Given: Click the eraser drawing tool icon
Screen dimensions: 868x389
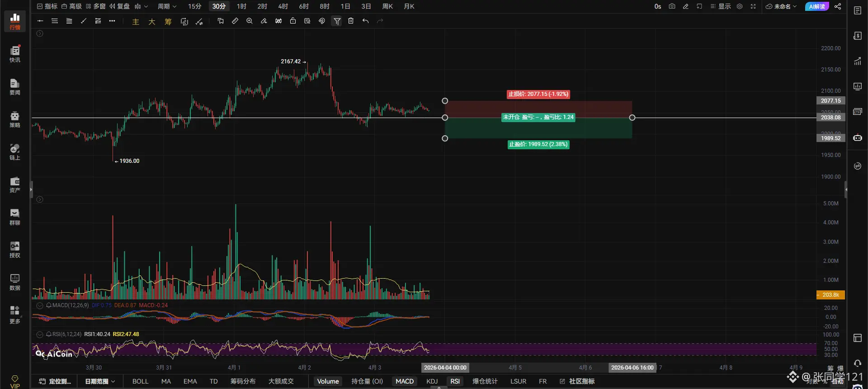Looking at the screenshot, I should tap(264, 21).
